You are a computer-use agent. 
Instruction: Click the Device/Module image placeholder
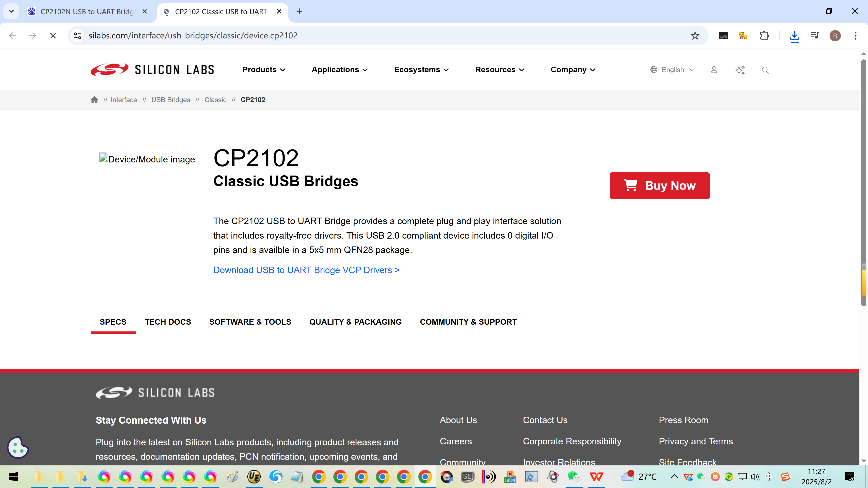coord(147,159)
